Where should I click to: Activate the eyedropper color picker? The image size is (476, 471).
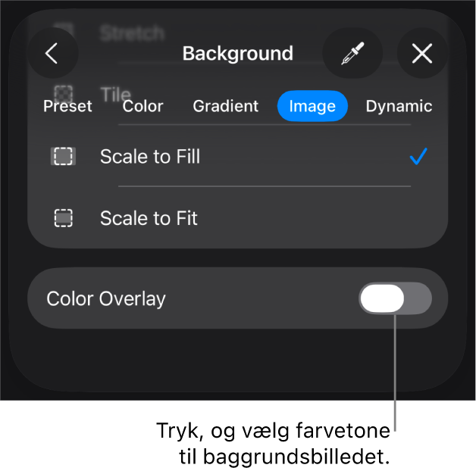click(x=352, y=54)
